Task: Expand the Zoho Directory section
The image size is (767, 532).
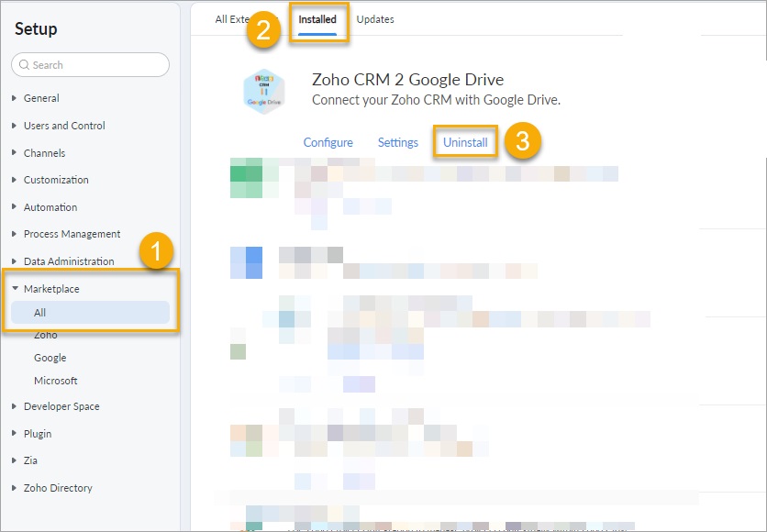Action: click(14, 487)
